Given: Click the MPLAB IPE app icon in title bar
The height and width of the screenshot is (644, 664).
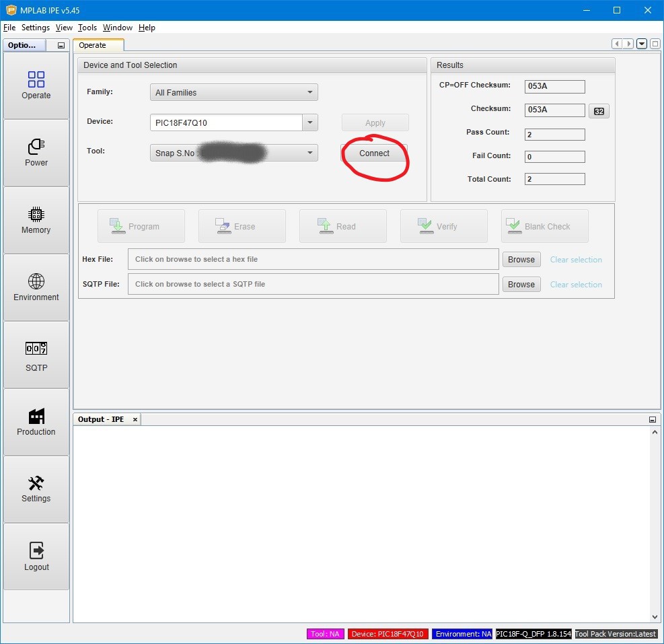Looking at the screenshot, I should 11,9.
